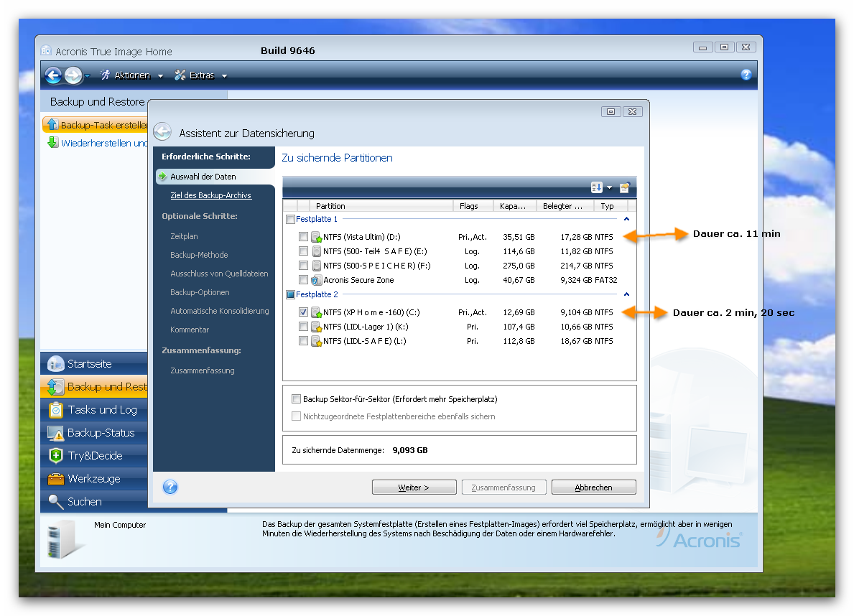Image resolution: width=854 pixels, height=616 pixels.
Task: Click the Backup-Status warning icon
Action: 55,433
